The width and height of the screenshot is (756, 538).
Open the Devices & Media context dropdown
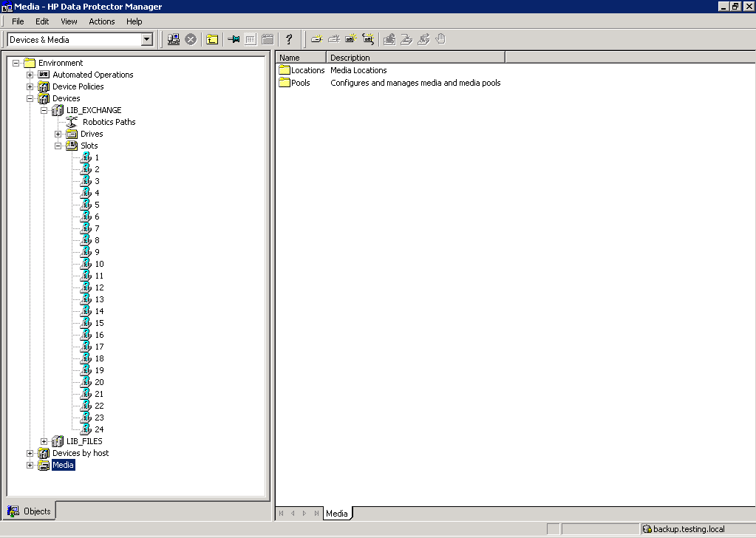(x=146, y=39)
